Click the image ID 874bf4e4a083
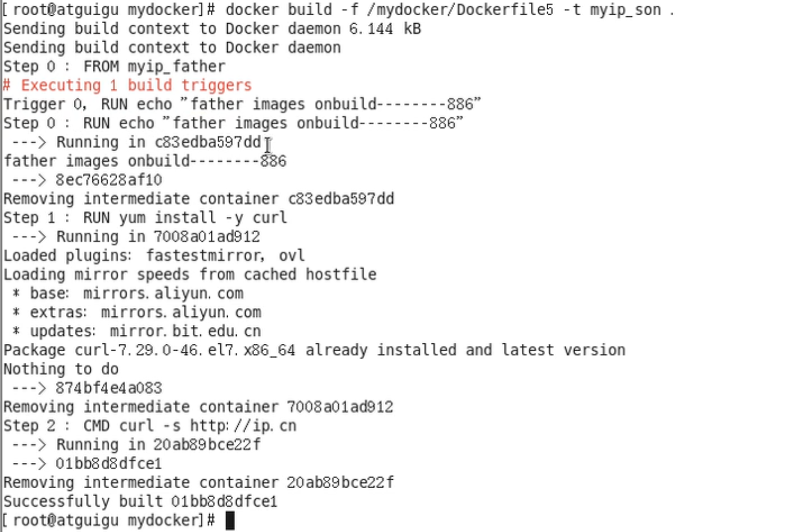804x532 pixels. pos(109,388)
